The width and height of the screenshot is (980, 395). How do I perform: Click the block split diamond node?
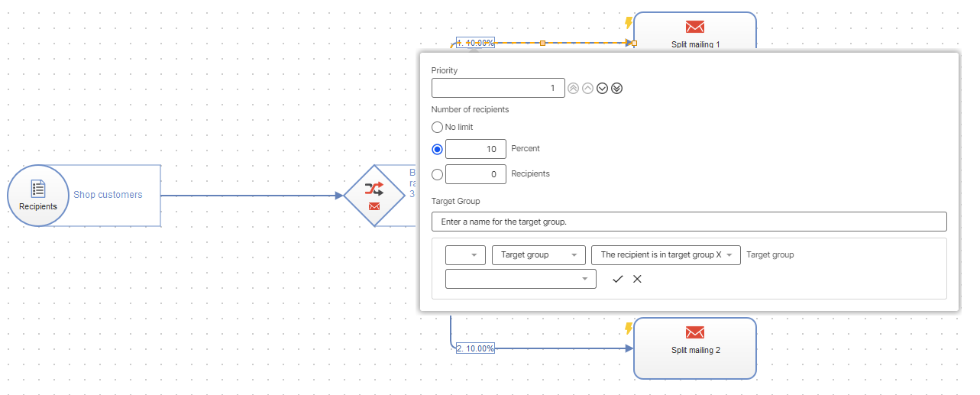click(374, 196)
